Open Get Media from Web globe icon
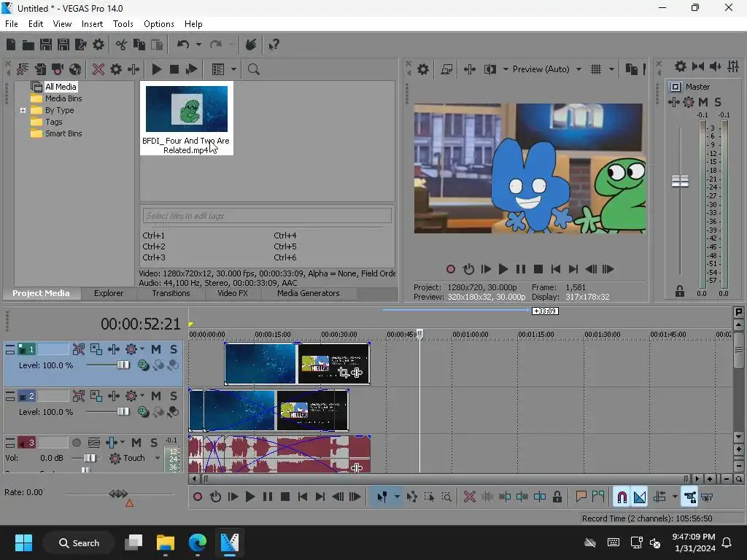 tap(75, 69)
